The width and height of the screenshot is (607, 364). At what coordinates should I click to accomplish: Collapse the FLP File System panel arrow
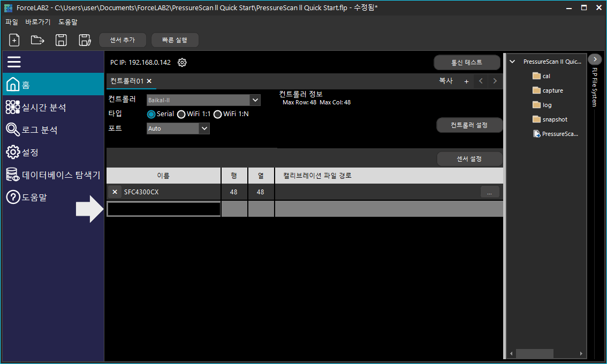(x=595, y=59)
